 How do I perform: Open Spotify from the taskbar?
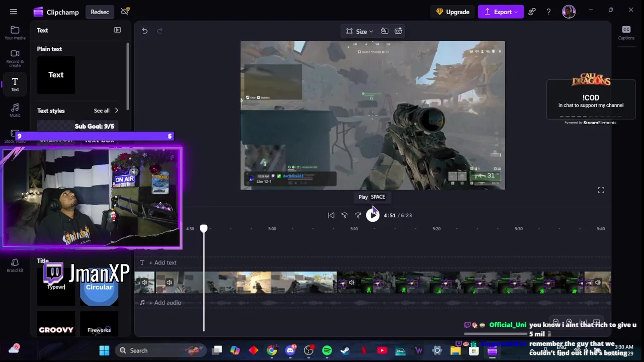coord(327,350)
